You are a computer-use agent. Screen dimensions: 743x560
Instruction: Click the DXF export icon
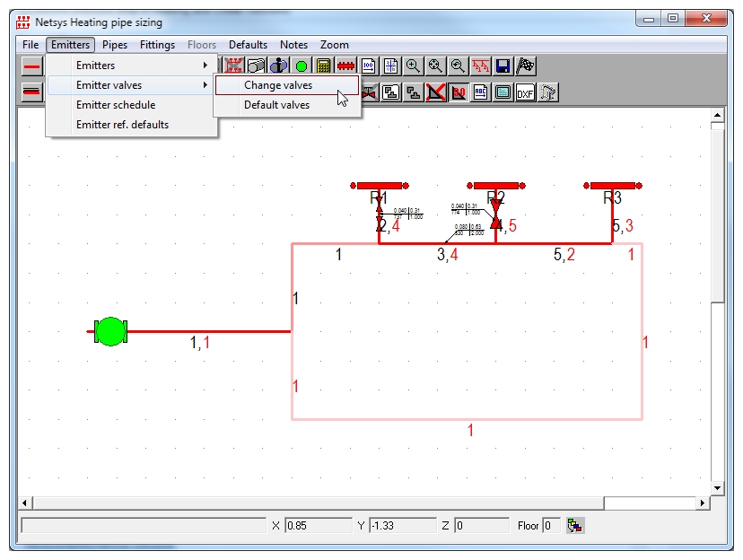(x=525, y=92)
